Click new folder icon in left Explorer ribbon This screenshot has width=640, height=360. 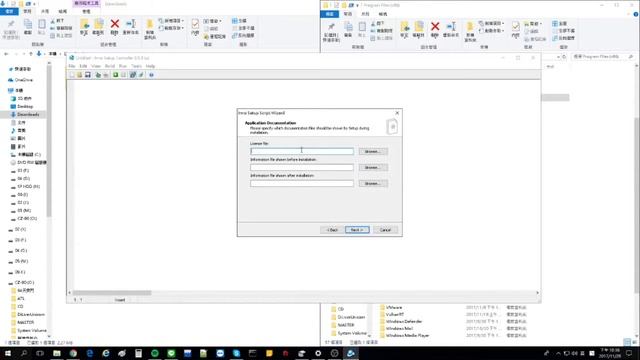[150, 24]
